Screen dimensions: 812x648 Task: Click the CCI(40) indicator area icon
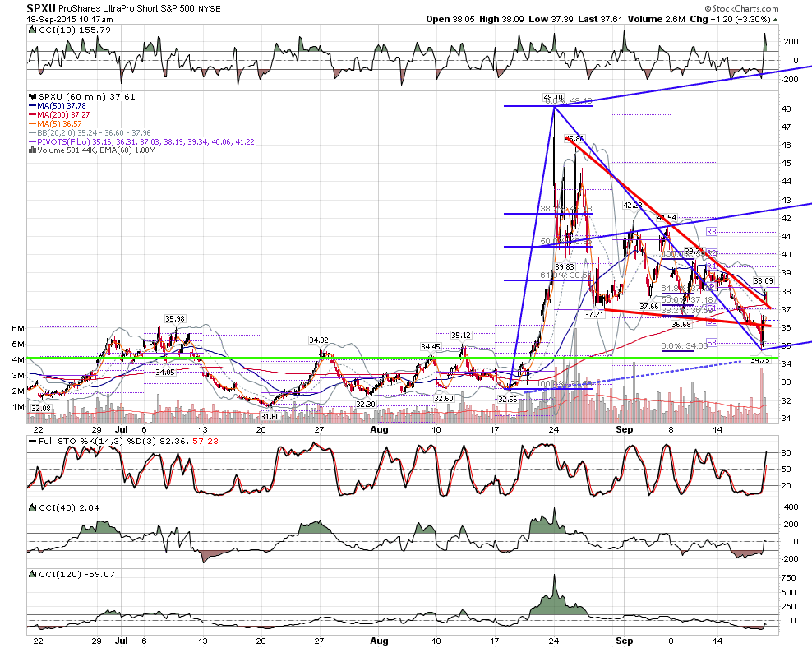tap(33, 507)
